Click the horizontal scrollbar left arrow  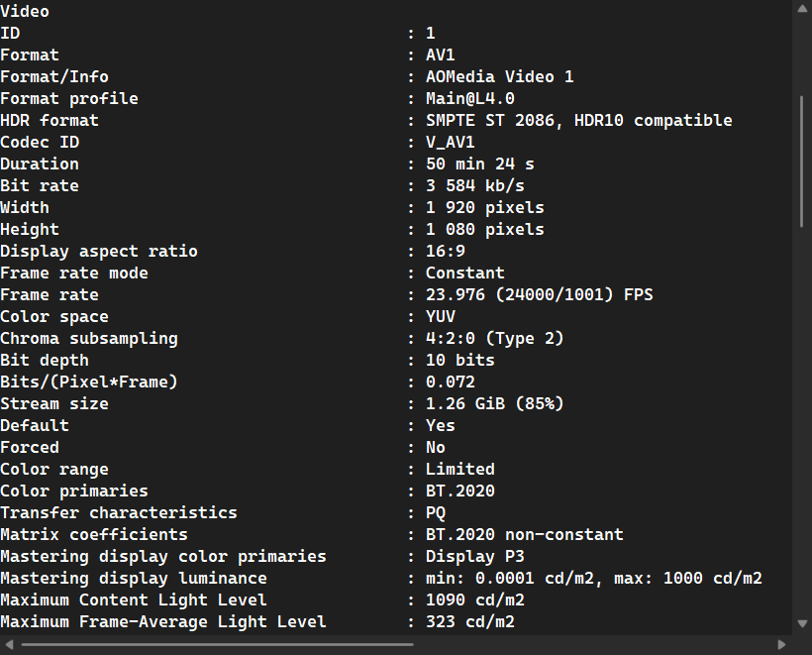coord(9,645)
